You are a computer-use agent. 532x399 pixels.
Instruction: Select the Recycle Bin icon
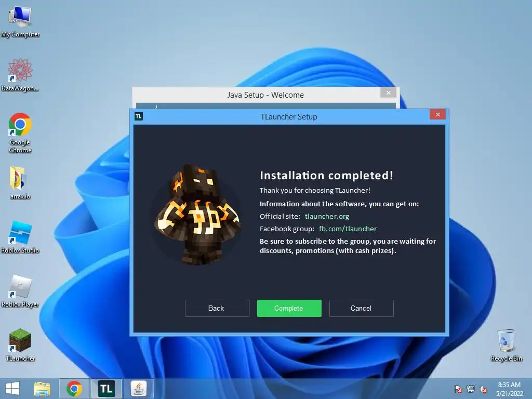click(506, 345)
